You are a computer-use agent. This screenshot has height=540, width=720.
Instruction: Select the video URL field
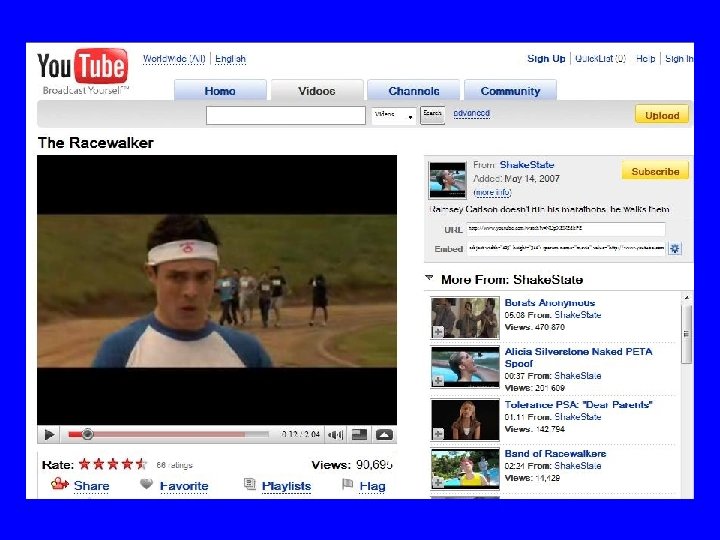[566, 228]
